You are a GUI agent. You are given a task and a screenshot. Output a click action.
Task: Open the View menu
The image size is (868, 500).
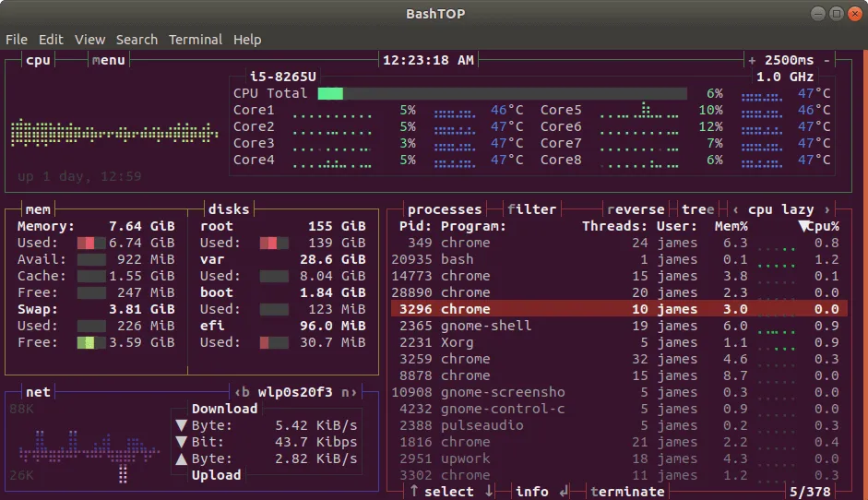point(89,40)
